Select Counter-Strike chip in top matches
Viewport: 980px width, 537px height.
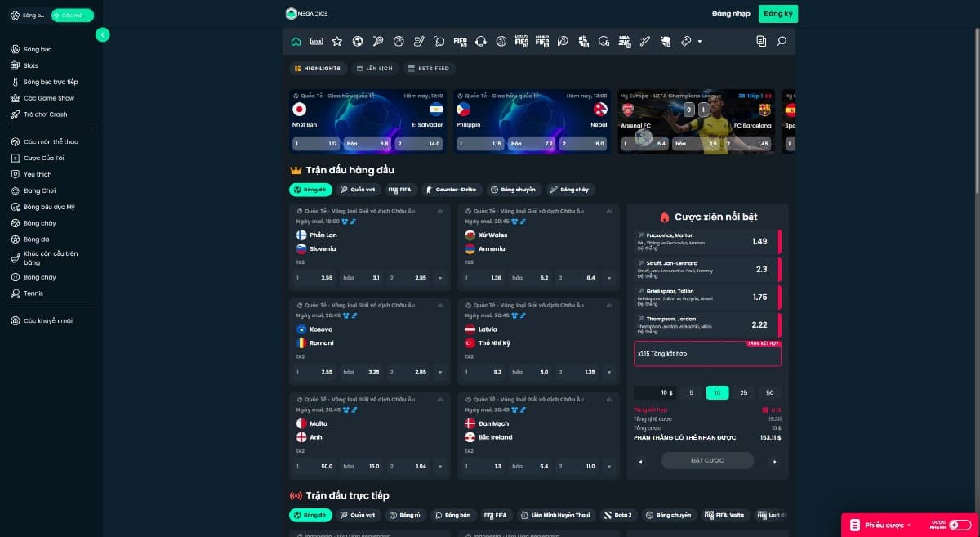tap(452, 190)
